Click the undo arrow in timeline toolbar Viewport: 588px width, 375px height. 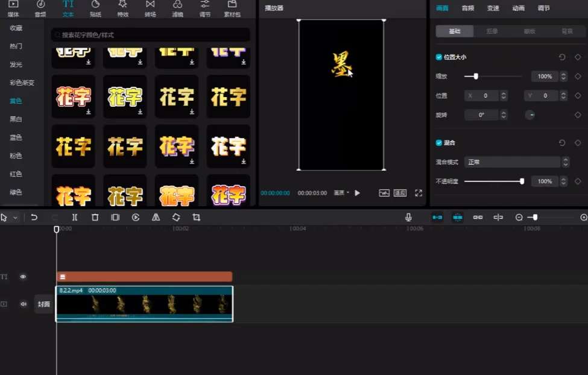[x=34, y=217]
